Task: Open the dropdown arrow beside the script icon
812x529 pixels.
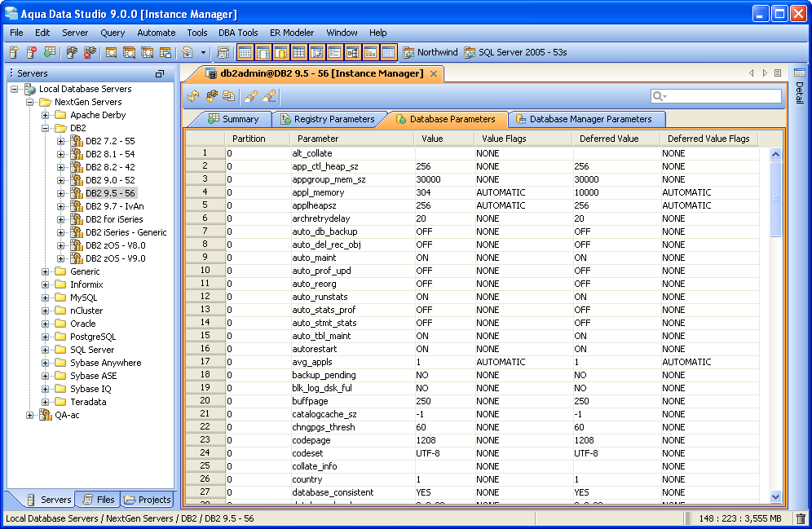Action: click(203, 52)
